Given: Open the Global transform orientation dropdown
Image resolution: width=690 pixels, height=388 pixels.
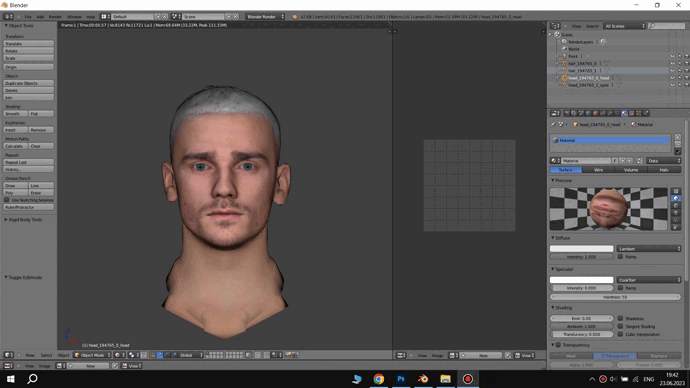Looking at the screenshot, I should tap(191, 355).
